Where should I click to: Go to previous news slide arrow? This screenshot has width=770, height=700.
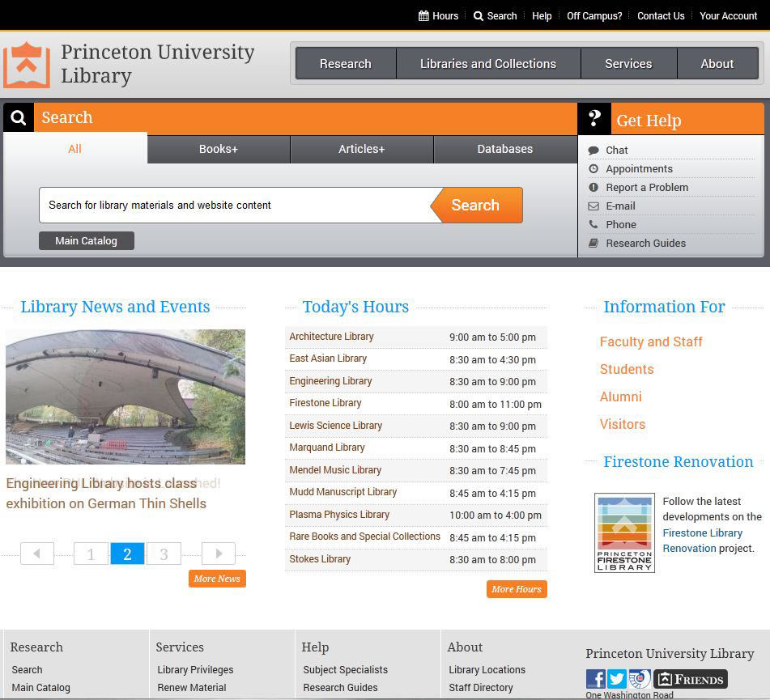point(36,554)
